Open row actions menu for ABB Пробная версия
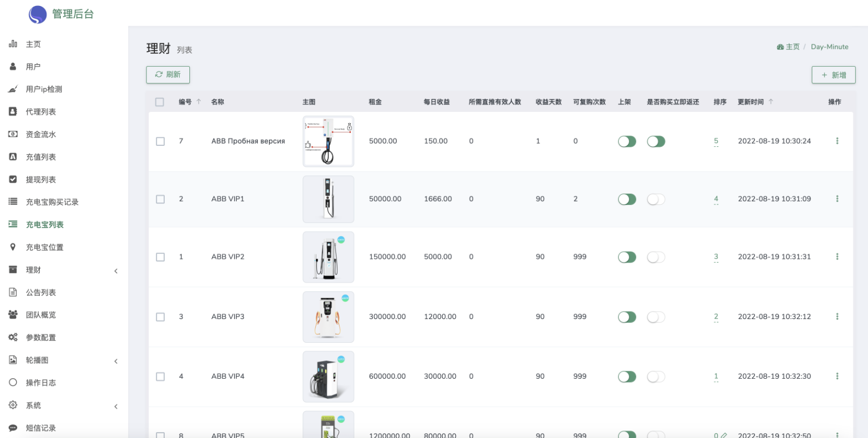Screen dimensions: 868x438 [x=837, y=141]
